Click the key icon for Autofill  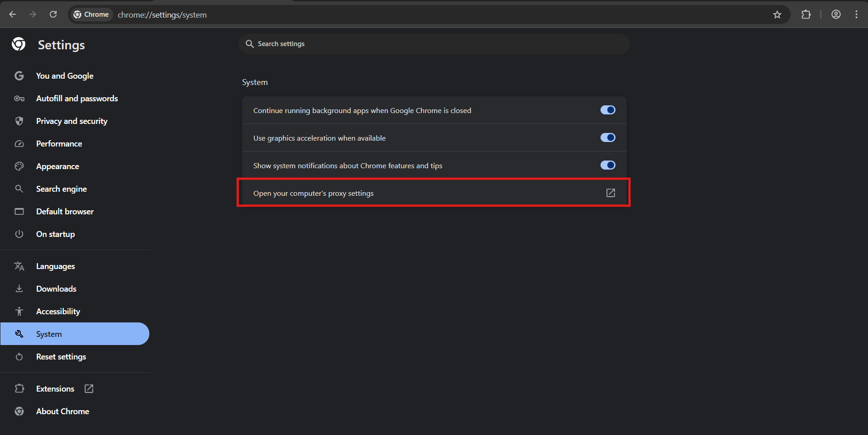(19, 99)
